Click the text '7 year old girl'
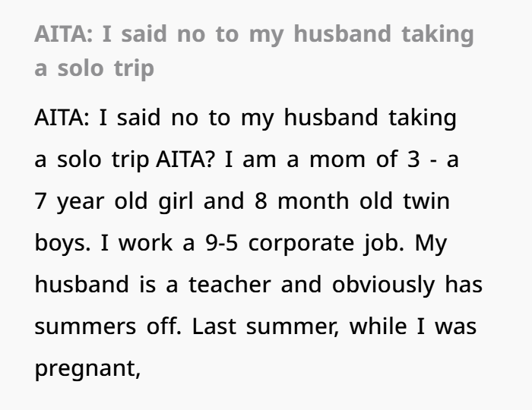 pos(114,201)
